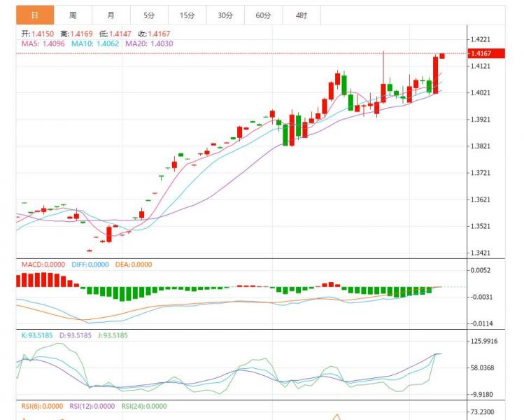Switch to the 4时 timeframe tab
The image size is (524, 420).
302,15
